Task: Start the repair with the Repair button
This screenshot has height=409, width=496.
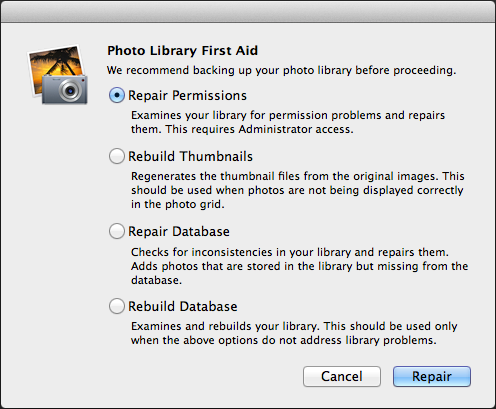Action: point(432,376)
